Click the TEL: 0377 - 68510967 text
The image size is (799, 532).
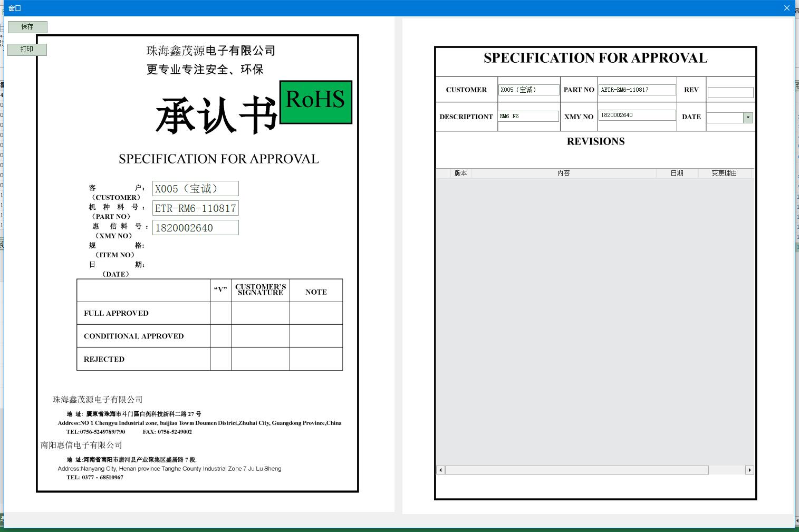[95, 478]
